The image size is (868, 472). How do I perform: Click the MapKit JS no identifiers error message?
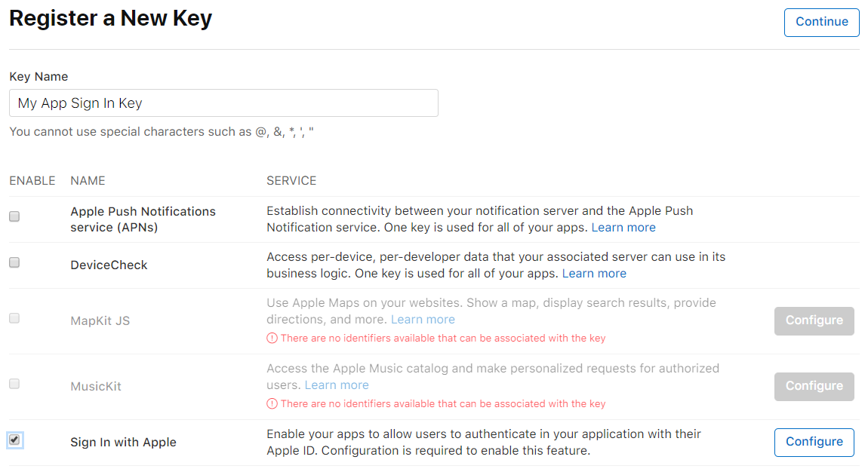443,339
